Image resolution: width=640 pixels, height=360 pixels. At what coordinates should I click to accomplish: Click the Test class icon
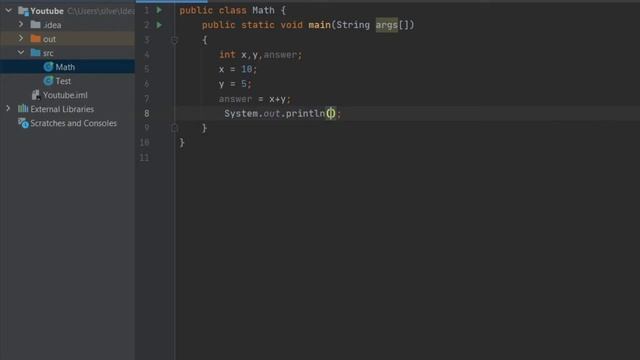49,81
